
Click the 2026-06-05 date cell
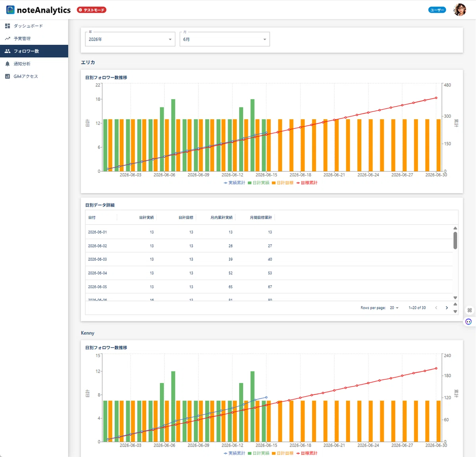pos(98,287)
